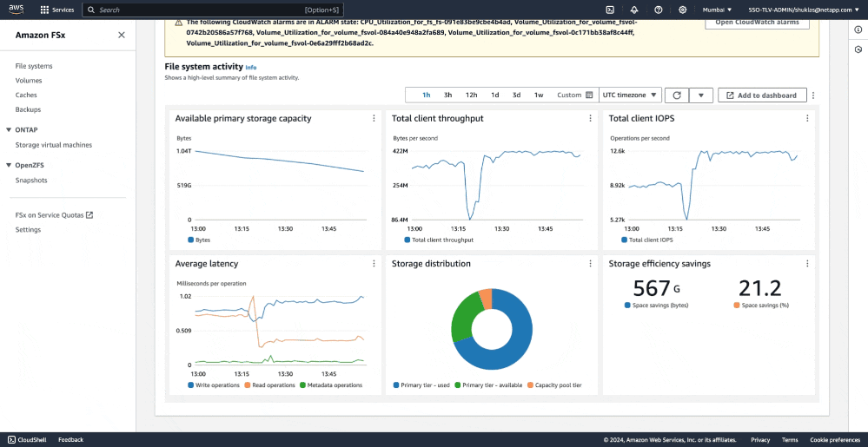868x447 pixels.
Task: Open the help question mark icon
Action: point(659,10)
